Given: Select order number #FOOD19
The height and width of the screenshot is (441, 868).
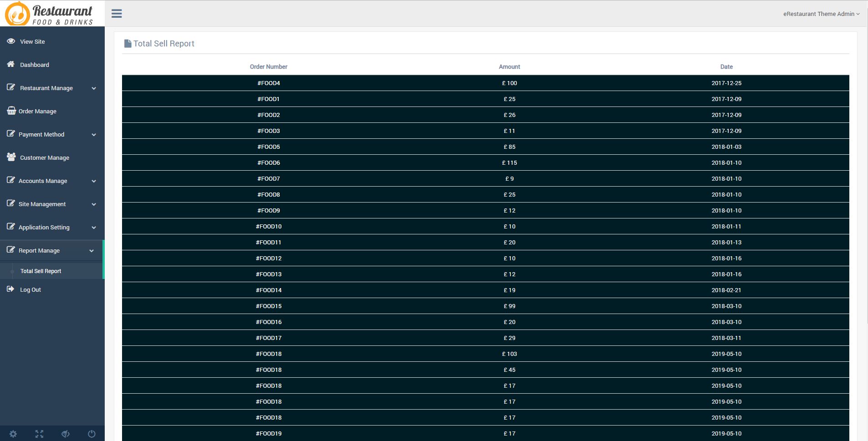Looking at the screenshot, I should (x=269, y=433).
